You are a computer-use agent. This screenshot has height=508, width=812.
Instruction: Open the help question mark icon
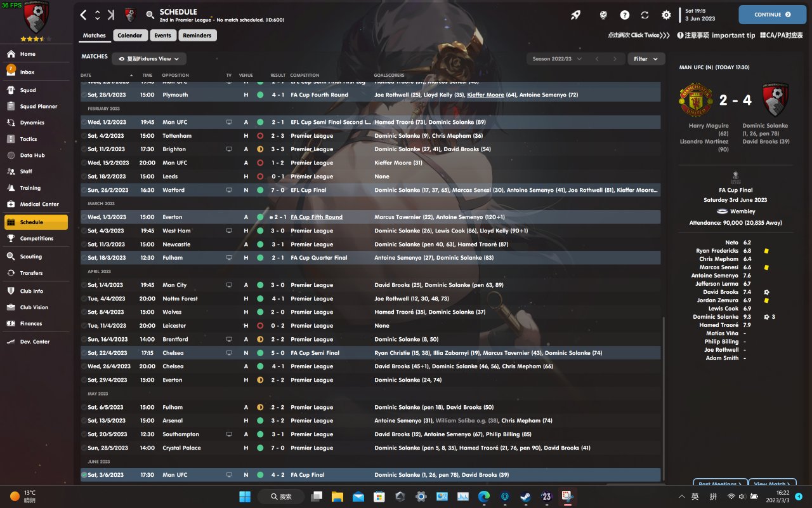pos(625,15)
